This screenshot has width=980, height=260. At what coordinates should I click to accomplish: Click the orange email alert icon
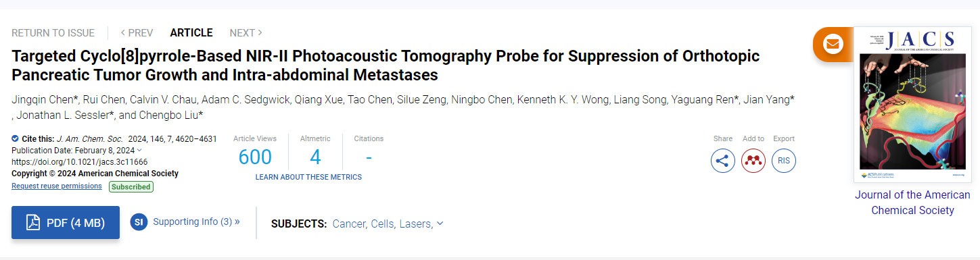(x=833, y=45)
